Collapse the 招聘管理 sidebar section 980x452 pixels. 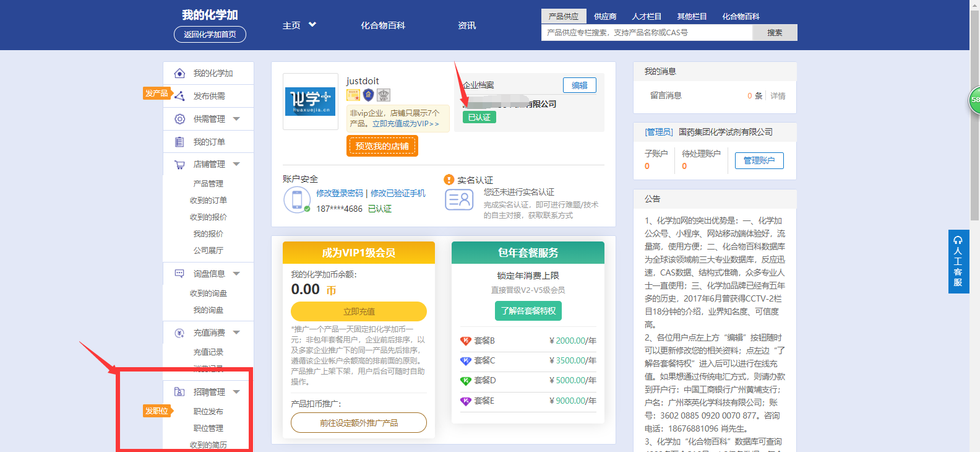(236, 392)
